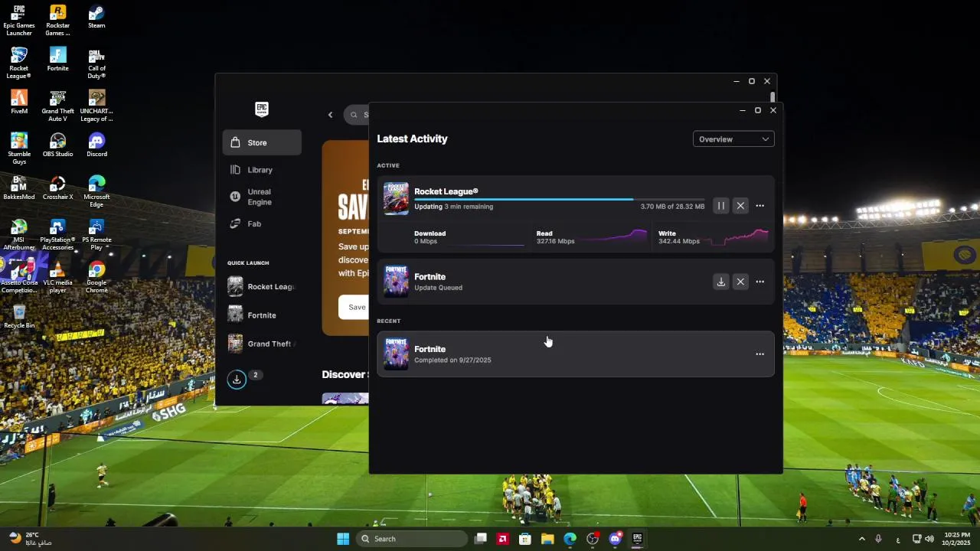Viewport: 980px width, 551px height.
Task: Open AMD Software from the taskbar
Action: 502,539
